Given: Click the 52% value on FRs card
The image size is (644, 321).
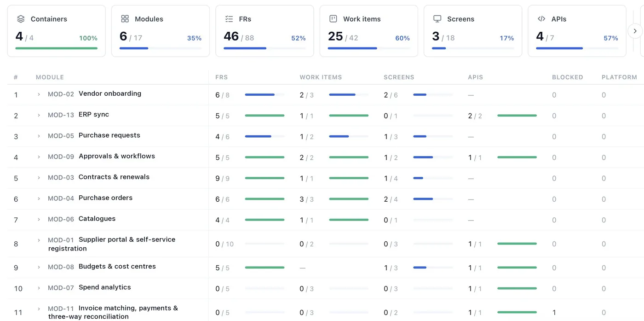Looking at the screenshot, I should point(299,38).
